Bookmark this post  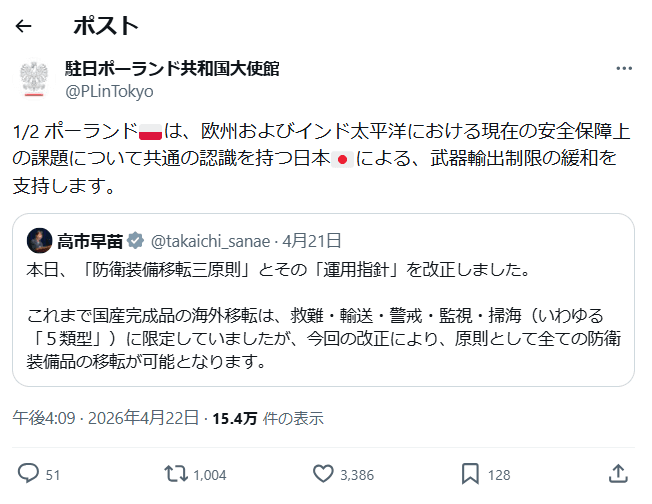click(471, 473)
